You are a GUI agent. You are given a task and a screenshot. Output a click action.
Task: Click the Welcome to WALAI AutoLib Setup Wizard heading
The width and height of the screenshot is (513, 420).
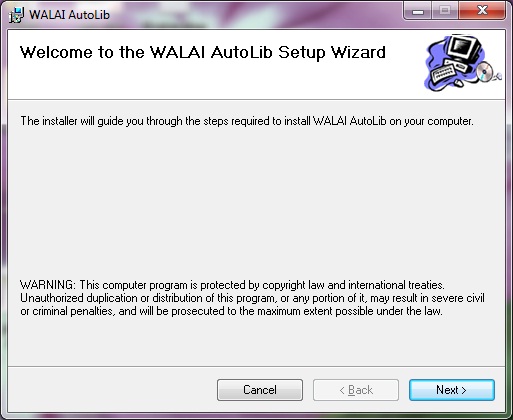pos(203,52)
